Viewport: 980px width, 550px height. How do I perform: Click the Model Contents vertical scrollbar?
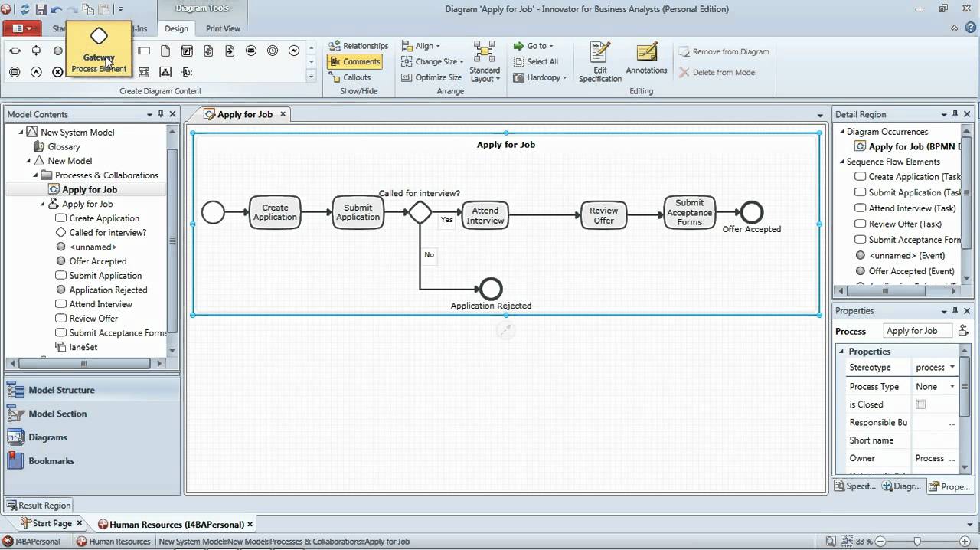[172, 240]
